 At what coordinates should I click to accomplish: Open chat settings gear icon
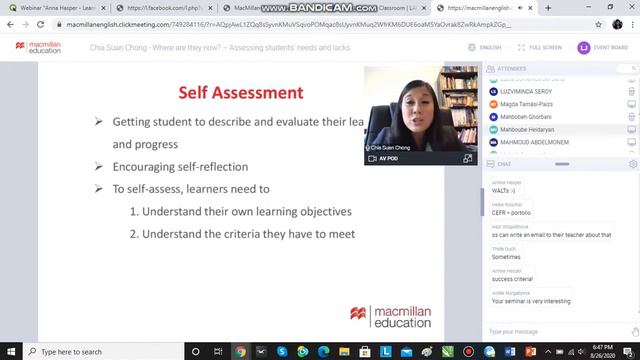pos(633,164)
